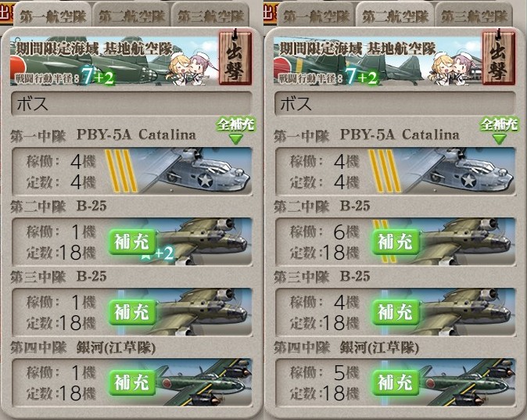
Task: Select right fourth squadron 銀河 aircraft image
Action: (x=467, y=382)
